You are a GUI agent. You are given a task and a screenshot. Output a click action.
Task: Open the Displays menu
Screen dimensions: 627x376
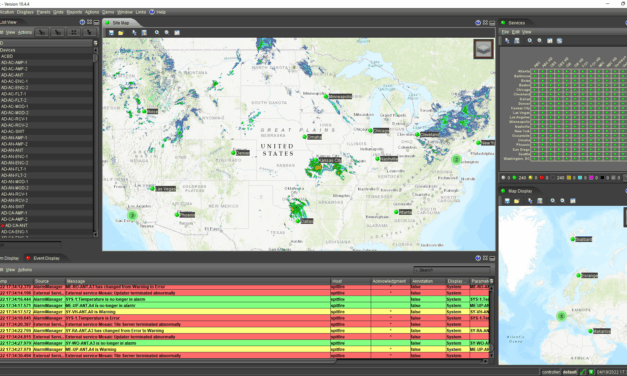click(x=25, y=12)
